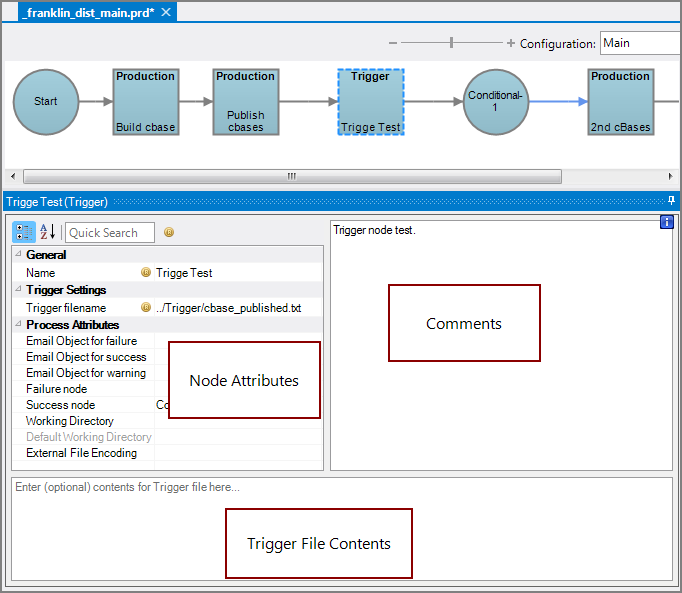Click the comment text 'Trigger node test.'

point(374,230)
